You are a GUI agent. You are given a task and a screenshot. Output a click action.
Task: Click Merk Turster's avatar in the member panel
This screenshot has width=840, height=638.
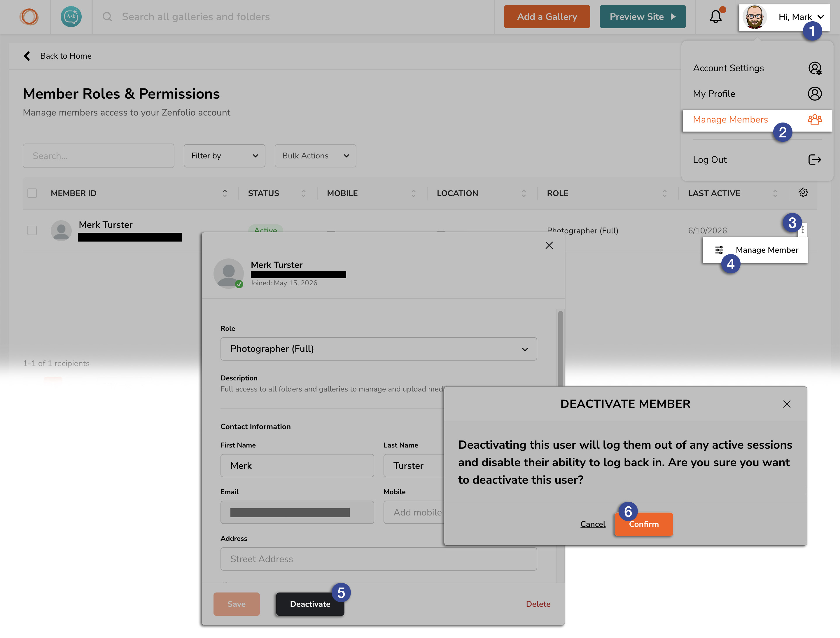(x=228, y=274)
